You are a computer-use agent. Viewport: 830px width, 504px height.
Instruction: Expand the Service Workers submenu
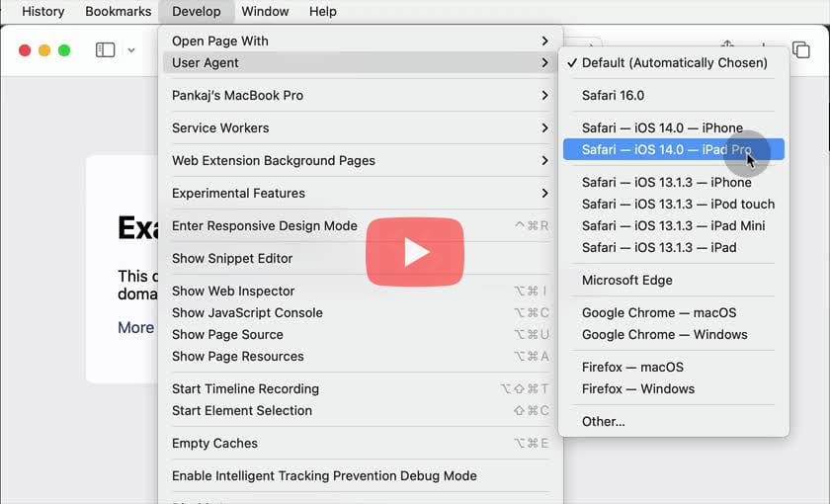(360, 127)
